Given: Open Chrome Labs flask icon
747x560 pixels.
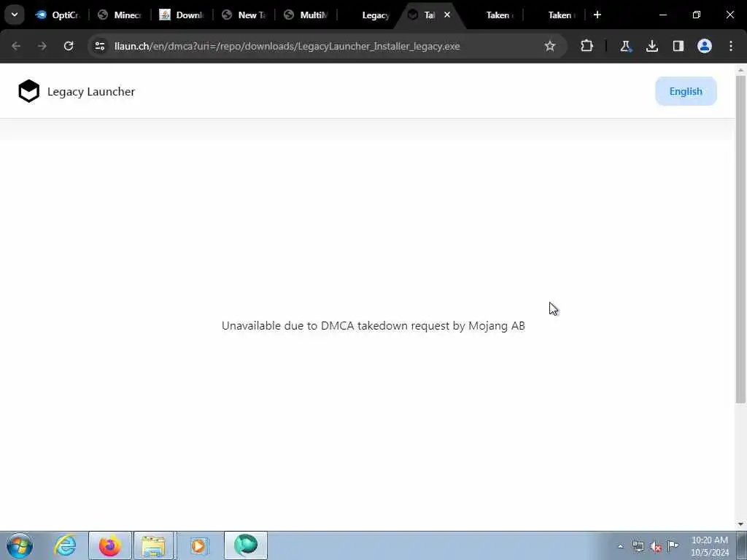Looking at the screenshot, I should coord(625,46).
